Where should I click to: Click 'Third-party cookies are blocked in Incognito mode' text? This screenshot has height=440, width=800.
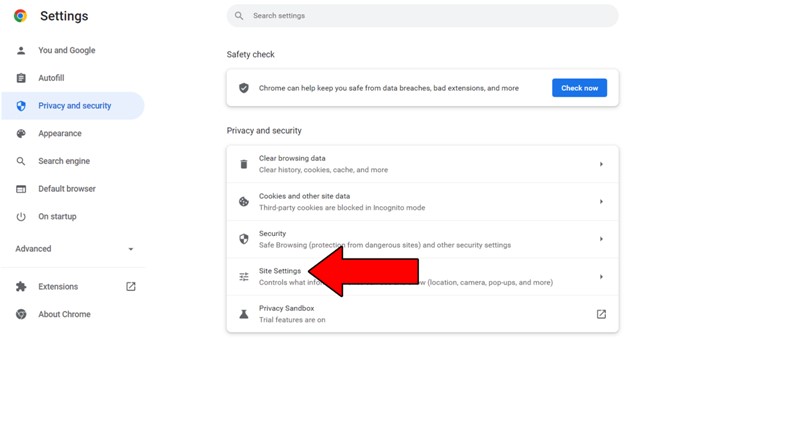click(342, 208)
